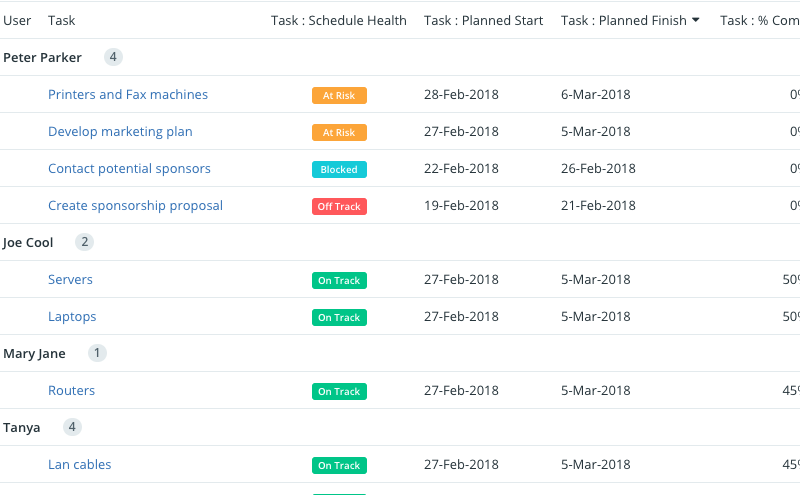800x495 pixels.
Task: Open the Printers and Fax machines task
Action: (128, 94)
